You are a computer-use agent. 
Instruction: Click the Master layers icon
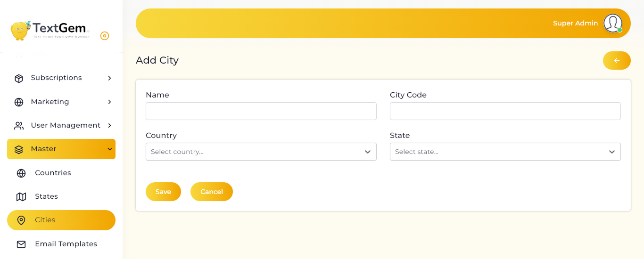click(x=19, y=149)
